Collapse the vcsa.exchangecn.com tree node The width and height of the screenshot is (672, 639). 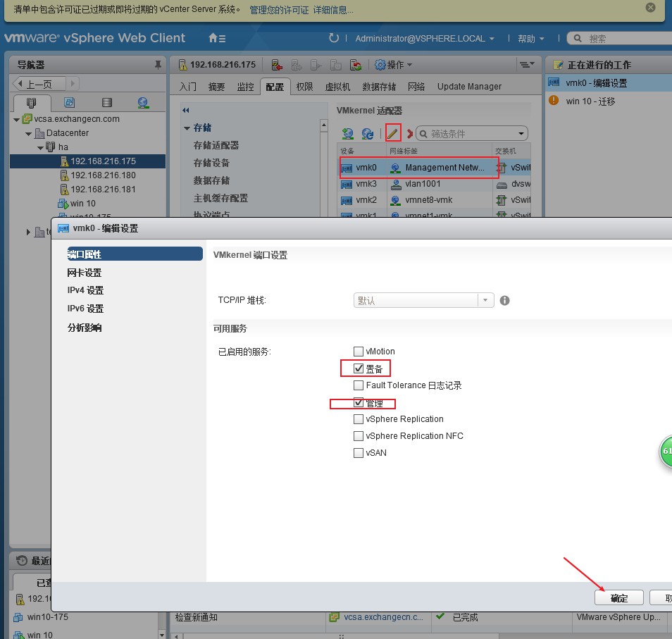pyautogui.click(x=16, y=120)
